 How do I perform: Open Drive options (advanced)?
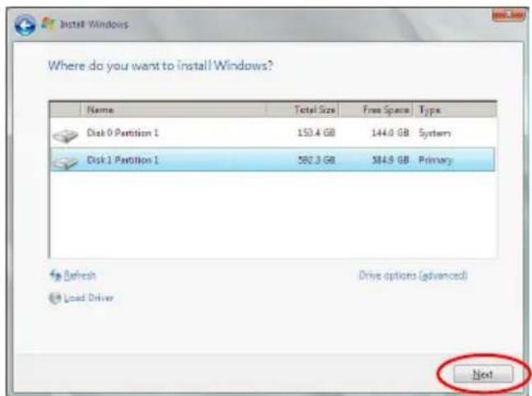tap(413, 275)
